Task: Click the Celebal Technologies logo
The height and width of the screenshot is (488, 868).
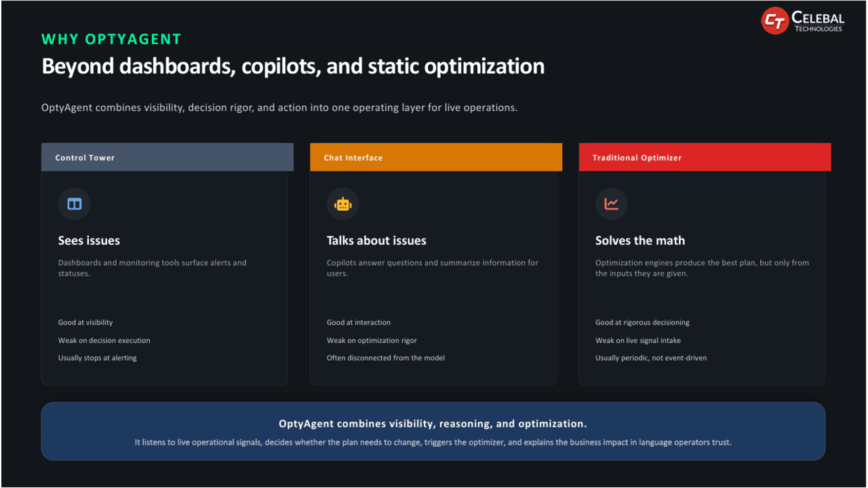Action: tap(803, 21)
